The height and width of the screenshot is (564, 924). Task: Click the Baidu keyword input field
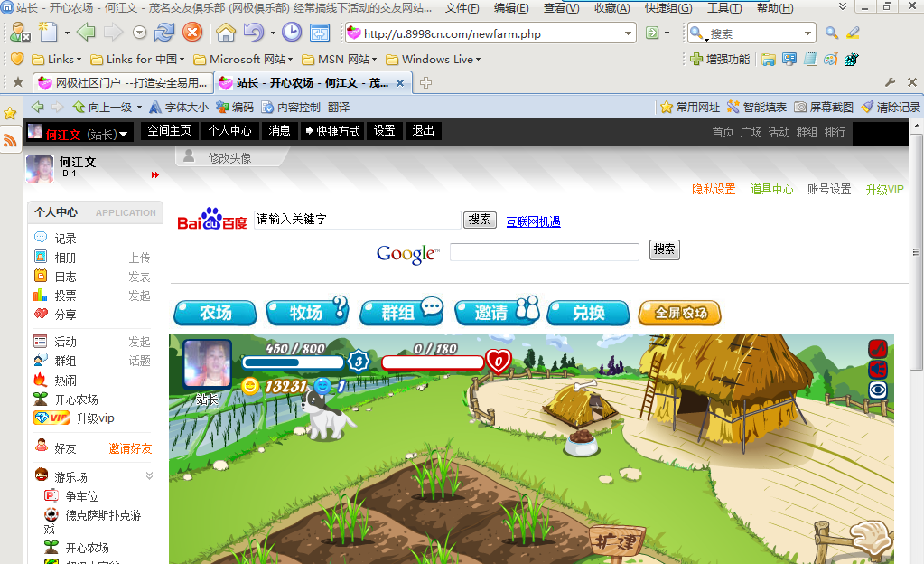tap(357, 220)
